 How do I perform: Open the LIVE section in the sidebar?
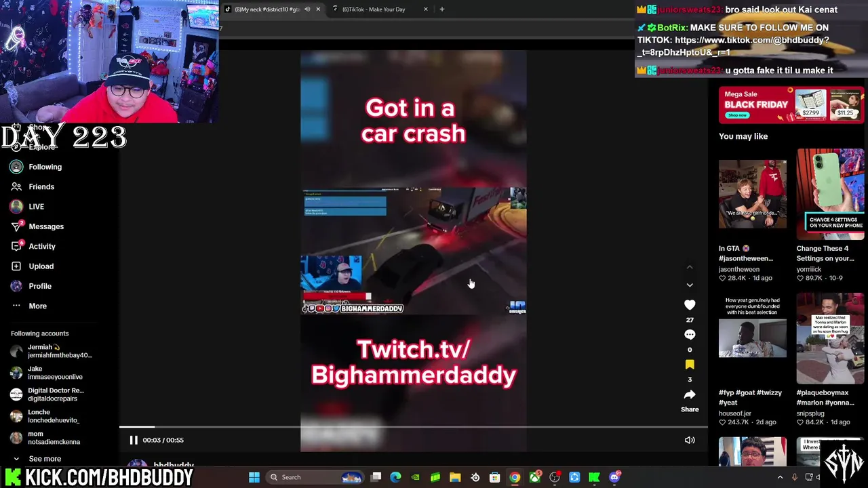pyautogui.click(x=36, y=207)
